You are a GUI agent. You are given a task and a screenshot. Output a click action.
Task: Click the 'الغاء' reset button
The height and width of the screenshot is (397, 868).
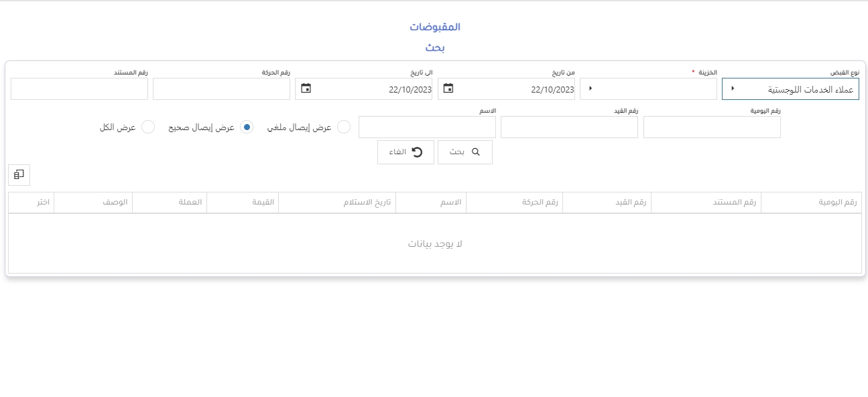click(406, 152)
